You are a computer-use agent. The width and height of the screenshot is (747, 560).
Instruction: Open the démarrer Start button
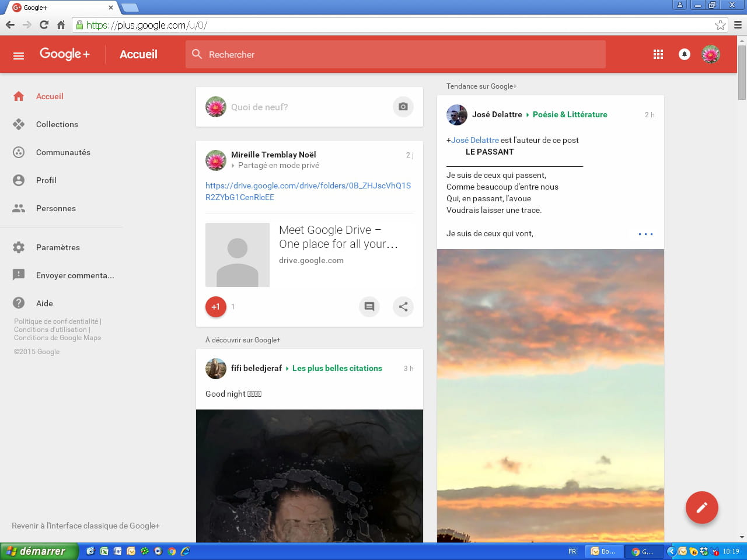(x=39, y=551)
